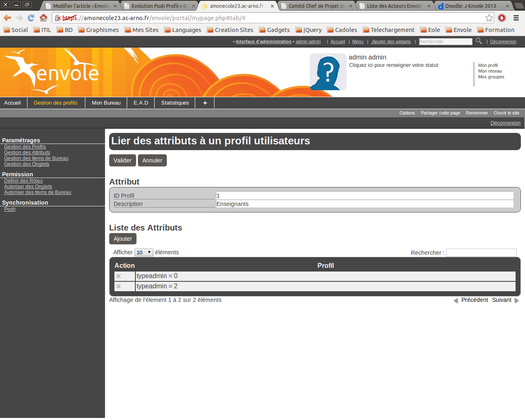This screenshot has width=525, height=420.
Task: Open the Chrome hamburger menu
Action: 516,18
